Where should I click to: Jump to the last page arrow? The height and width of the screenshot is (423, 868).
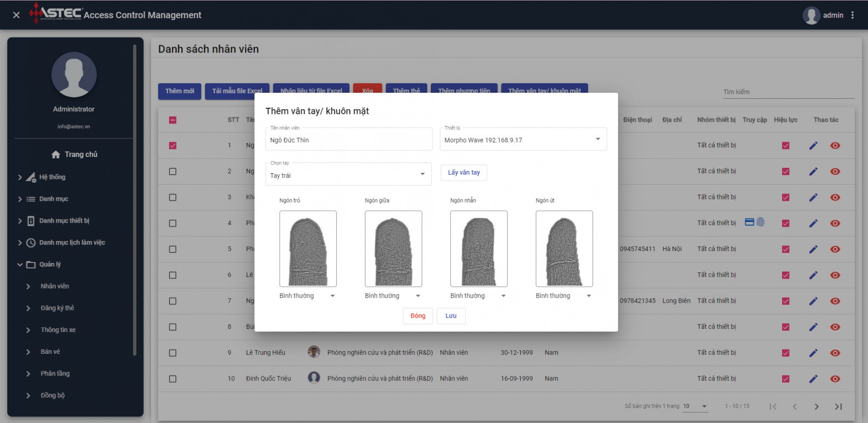pos(838,407)
